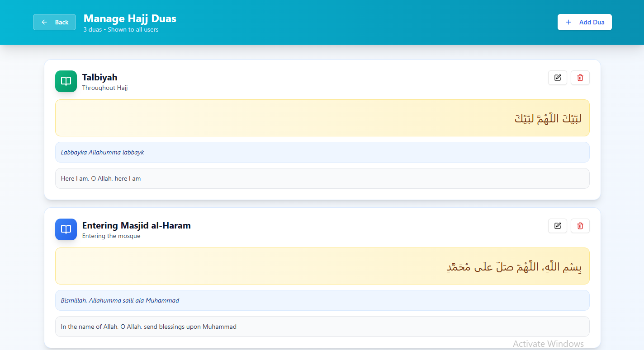644x350 pixels.
Task: Click the 'Labbayka Allahumma labbayk' transliteration
Action: [x=322, y=152]
